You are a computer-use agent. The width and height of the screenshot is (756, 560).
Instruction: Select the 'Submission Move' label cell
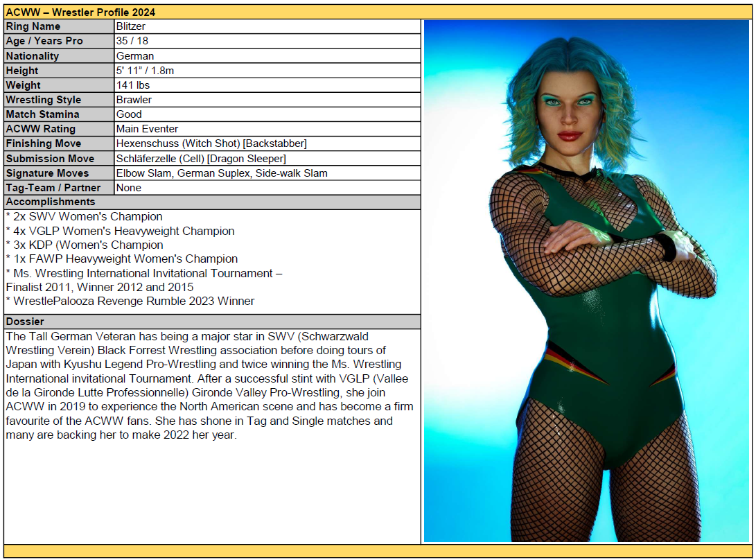[59, 159]
